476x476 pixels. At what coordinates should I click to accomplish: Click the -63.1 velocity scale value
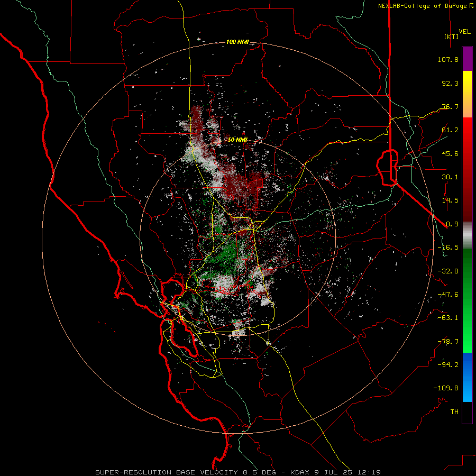pos(448,318)
